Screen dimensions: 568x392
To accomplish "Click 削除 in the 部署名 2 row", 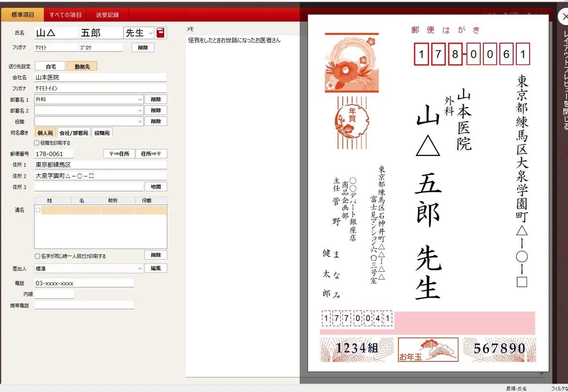I will tap(156, 110).
